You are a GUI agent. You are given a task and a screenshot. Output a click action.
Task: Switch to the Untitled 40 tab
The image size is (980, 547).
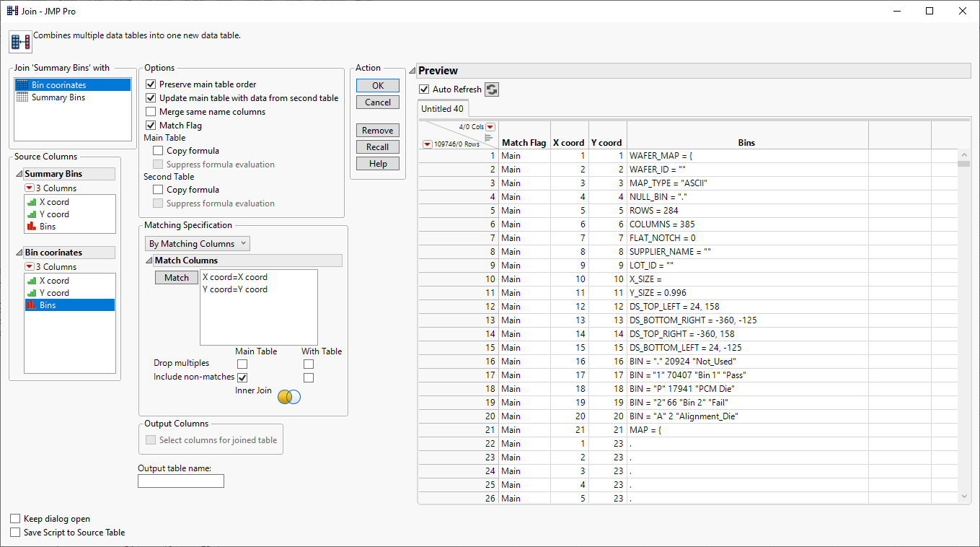coord(442,108)
